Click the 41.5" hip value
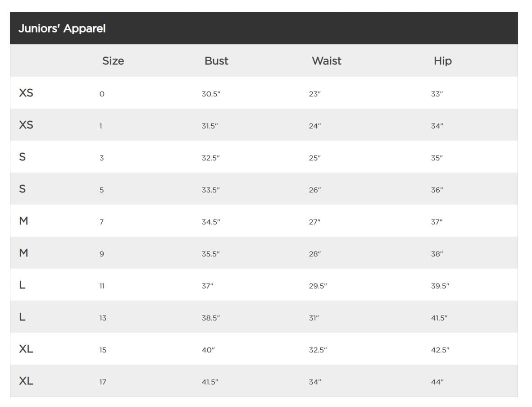This screenshot has width=532, height=407. [x=439, y=318]
